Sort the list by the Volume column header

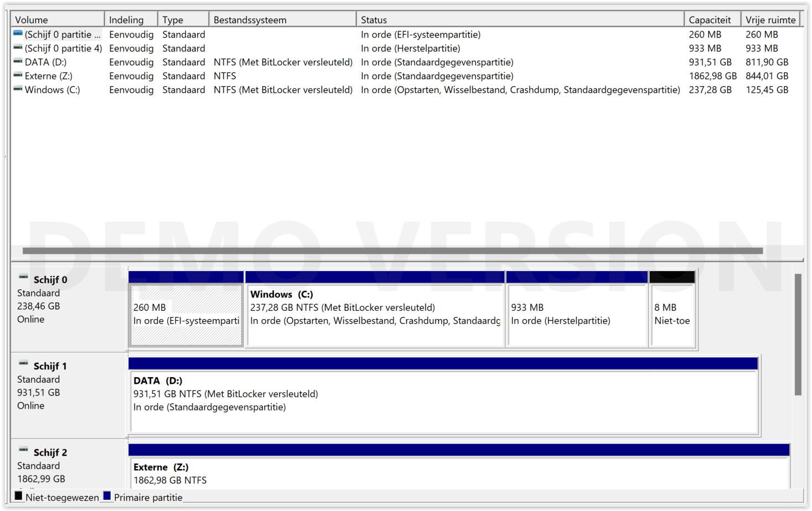(58, 19)
